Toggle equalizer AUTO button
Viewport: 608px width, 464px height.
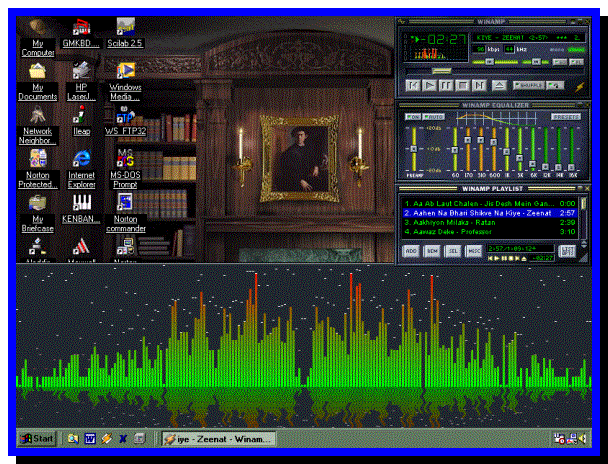(434, 117)
